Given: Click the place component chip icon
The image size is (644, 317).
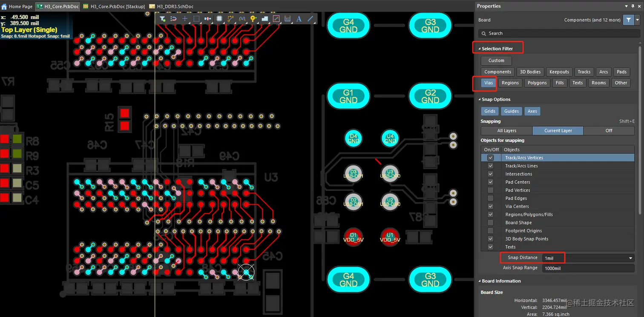Looking at the screenshot, I should pyautogui.click(x=219, y=19).
